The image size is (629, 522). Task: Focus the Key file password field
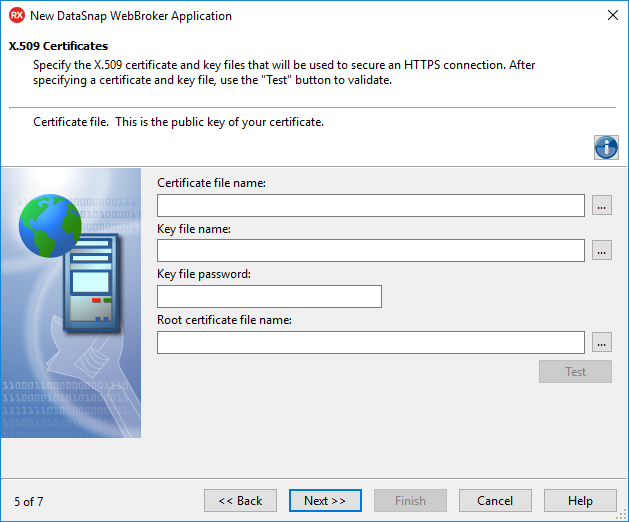pos(269,297)
